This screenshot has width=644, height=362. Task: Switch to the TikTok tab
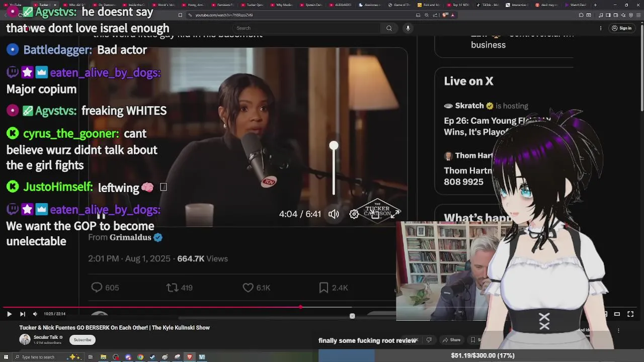(488, 5)
